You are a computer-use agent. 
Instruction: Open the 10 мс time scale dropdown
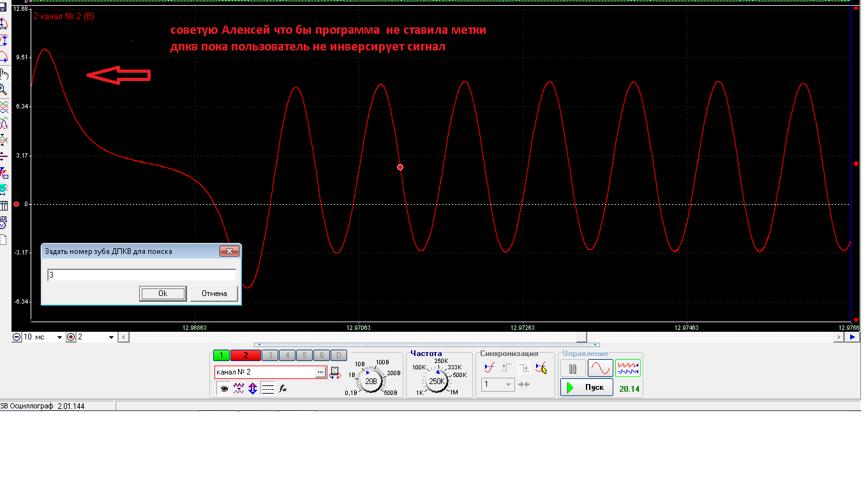60,337
